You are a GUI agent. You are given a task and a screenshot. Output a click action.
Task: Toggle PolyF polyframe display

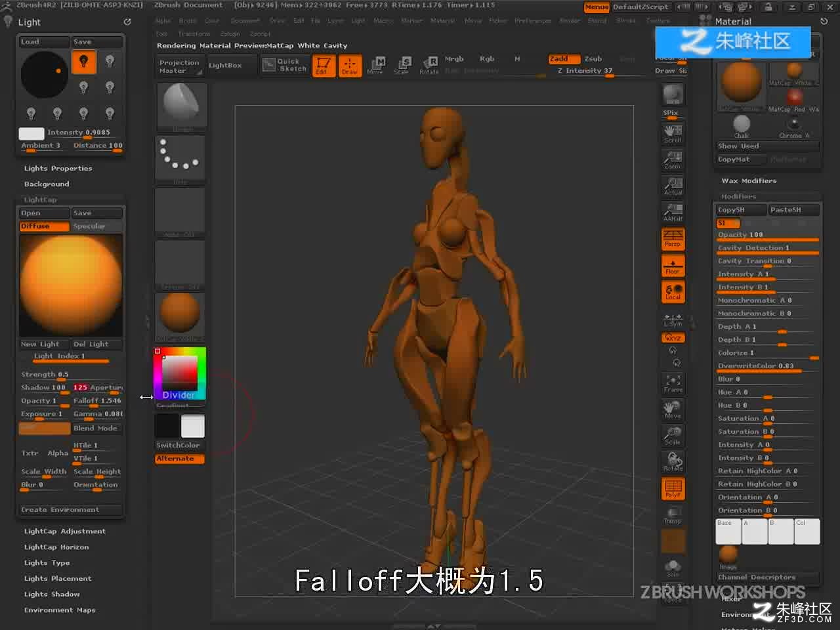click(673, 489)
